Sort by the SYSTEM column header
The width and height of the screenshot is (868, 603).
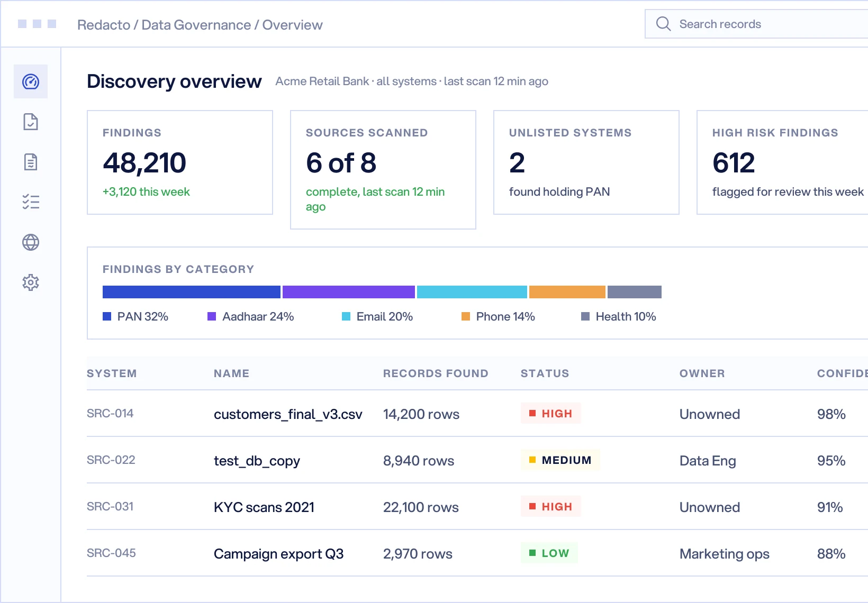click(x=112, y=373)
